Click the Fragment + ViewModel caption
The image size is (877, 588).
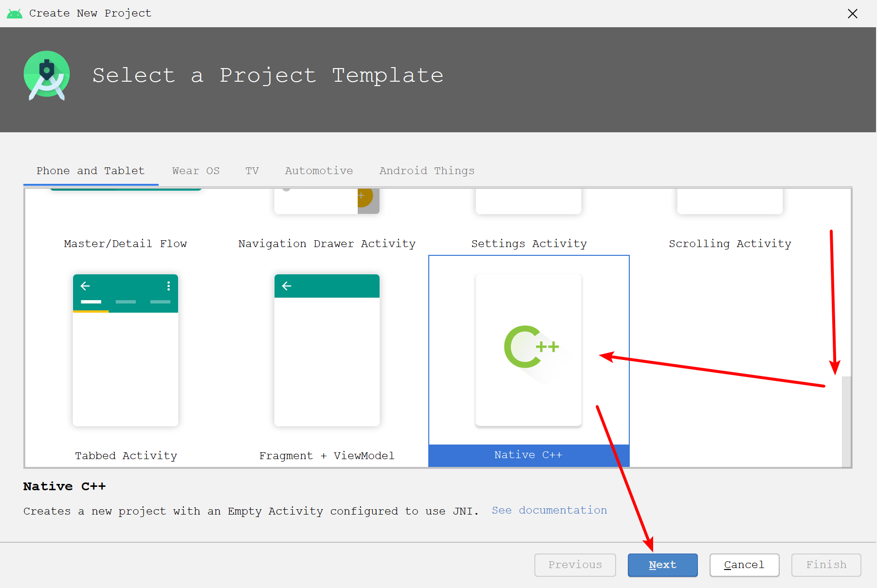(x=327, y=456)
